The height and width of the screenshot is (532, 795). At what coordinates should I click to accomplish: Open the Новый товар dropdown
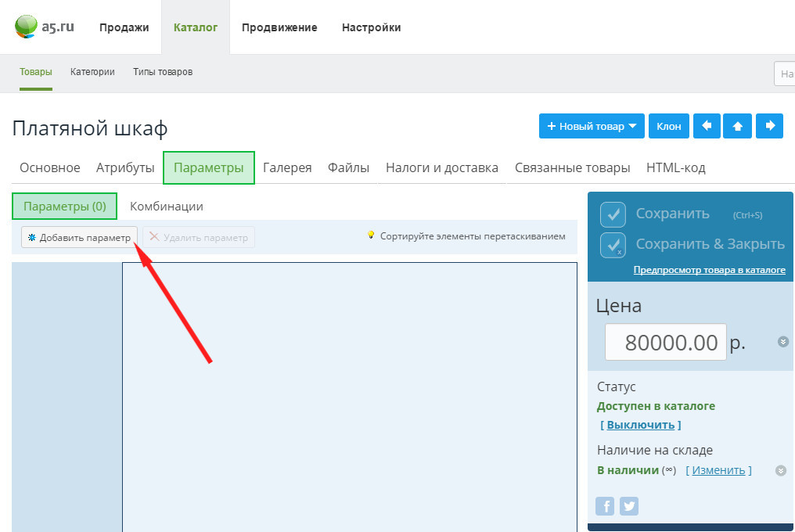[x=592, y=126]
